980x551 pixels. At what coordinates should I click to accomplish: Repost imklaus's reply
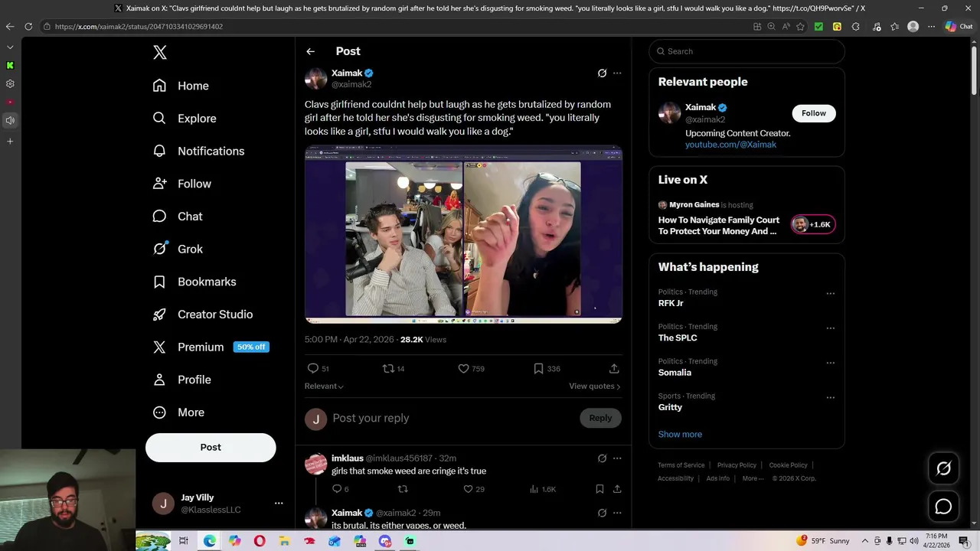coord(403,489)
